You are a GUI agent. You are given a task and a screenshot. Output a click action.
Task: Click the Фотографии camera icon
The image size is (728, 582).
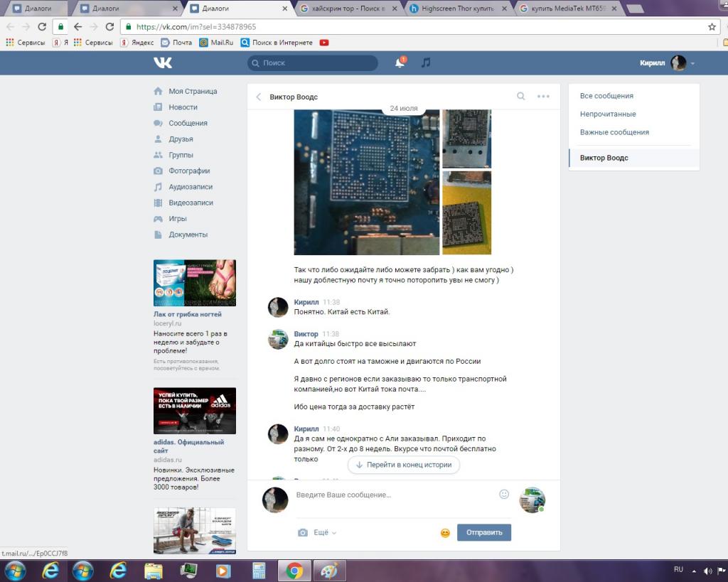tap(158, 171)
